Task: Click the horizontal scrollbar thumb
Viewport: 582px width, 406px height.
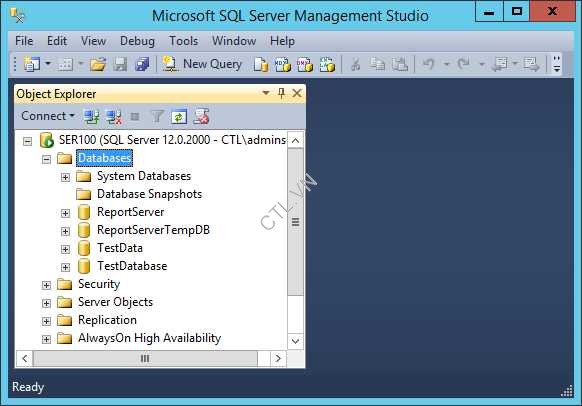Action: (145, 358)
